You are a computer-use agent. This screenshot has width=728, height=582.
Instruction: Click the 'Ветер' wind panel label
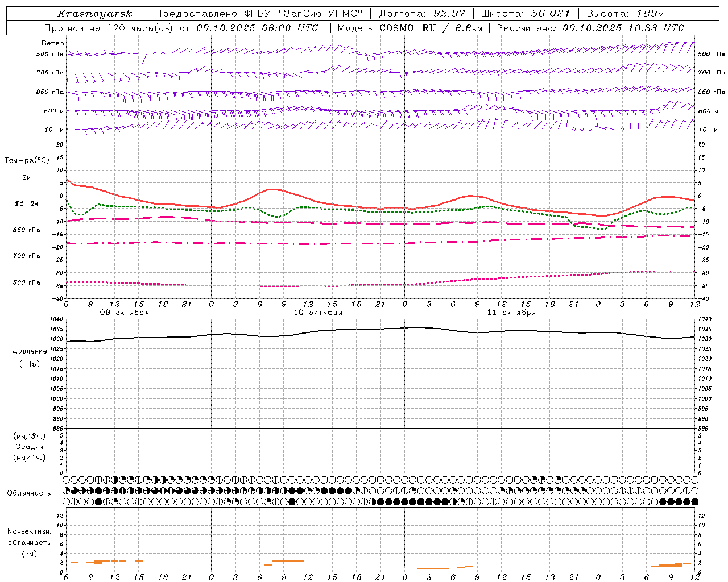click(53, 43)
